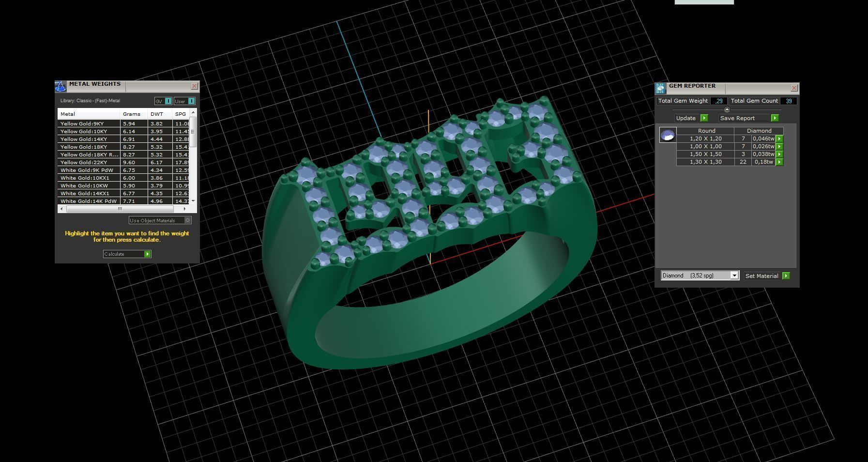This screenshot has width=868, height=462.
Task: Click the Total Gem Weight value field
Action: pos(719,101)
